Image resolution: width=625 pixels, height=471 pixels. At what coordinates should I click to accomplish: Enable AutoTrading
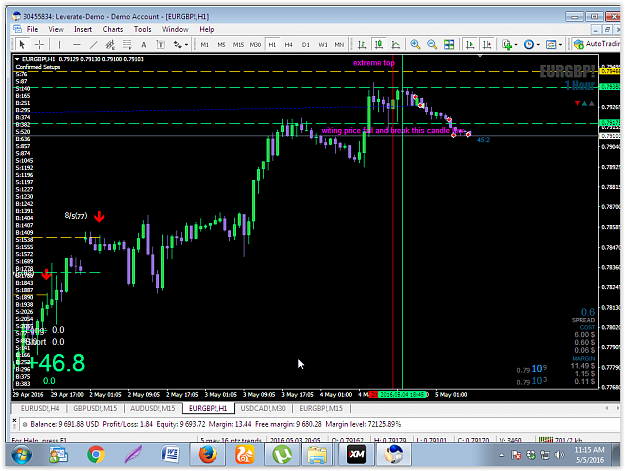597,44
